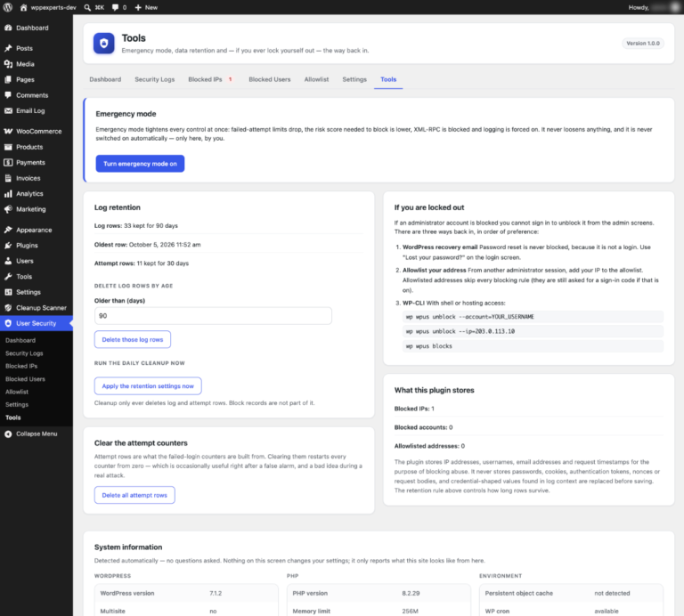Click the Memory limit 256M value
This screenshot has width=684, height=616.
[410, 612]
